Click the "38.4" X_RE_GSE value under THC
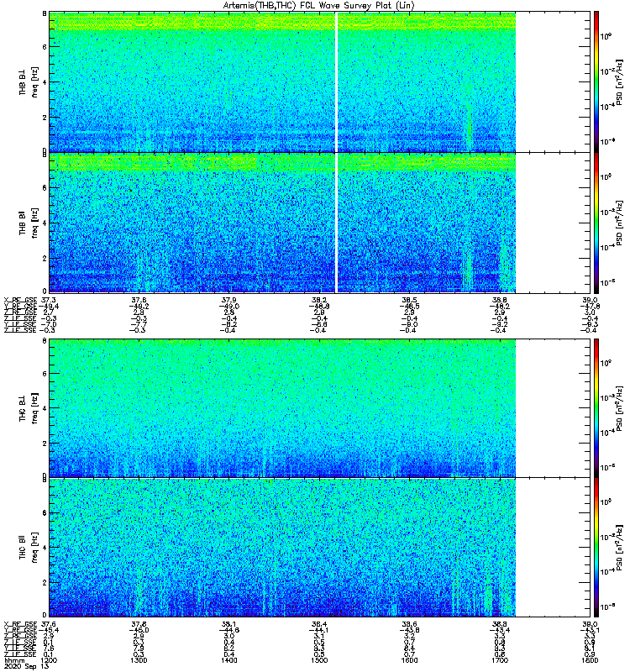The image size is (630, 672). pyautogui.click(x=319, y=623)
